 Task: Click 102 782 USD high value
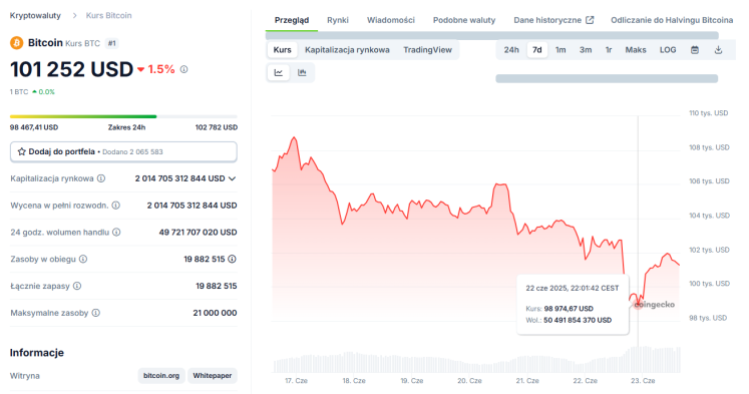coord(216,128)
